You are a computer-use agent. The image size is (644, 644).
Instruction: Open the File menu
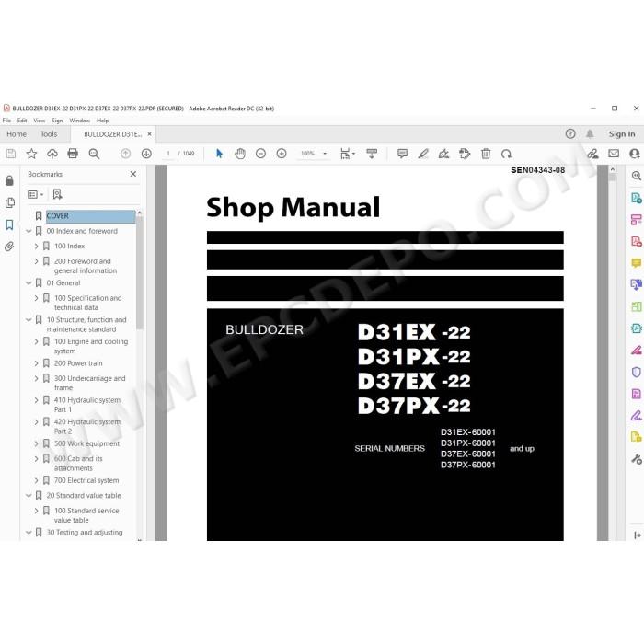pyautogui.click(x=6, y=121)
